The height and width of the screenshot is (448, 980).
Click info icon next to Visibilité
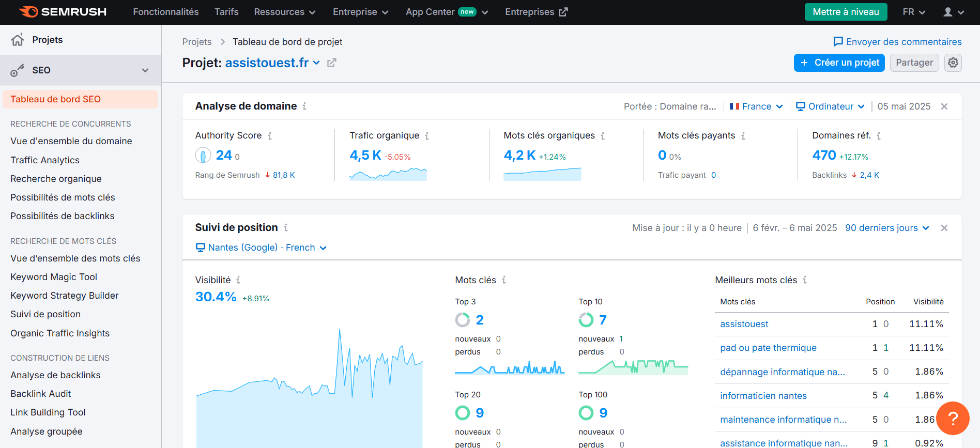(238, 280)
